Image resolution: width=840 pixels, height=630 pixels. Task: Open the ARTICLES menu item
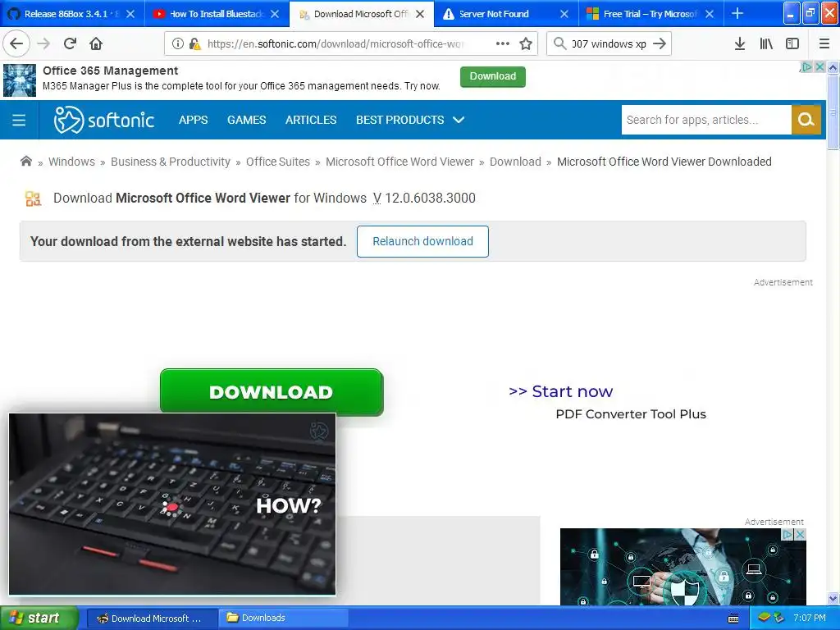pos(311,120)
